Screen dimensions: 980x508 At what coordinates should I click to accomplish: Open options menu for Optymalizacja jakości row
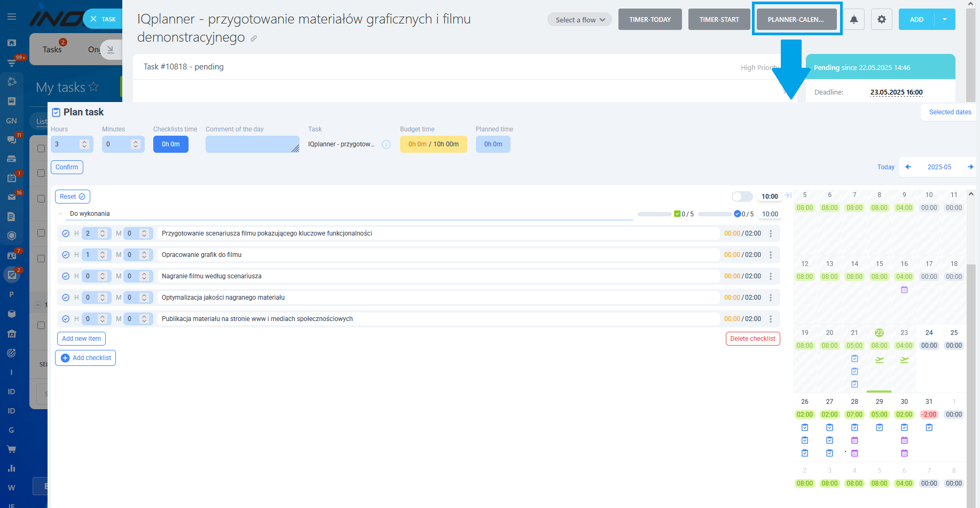coord(771,298)
